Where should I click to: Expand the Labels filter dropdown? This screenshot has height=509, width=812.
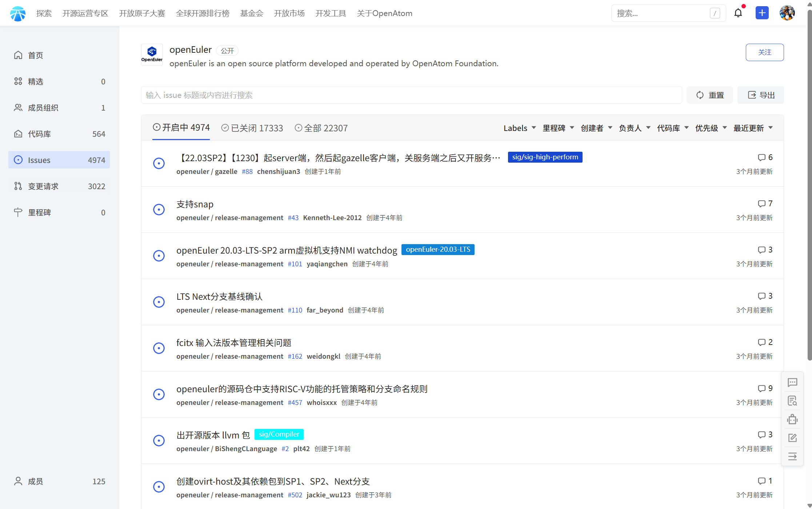[x=520, y=128]
